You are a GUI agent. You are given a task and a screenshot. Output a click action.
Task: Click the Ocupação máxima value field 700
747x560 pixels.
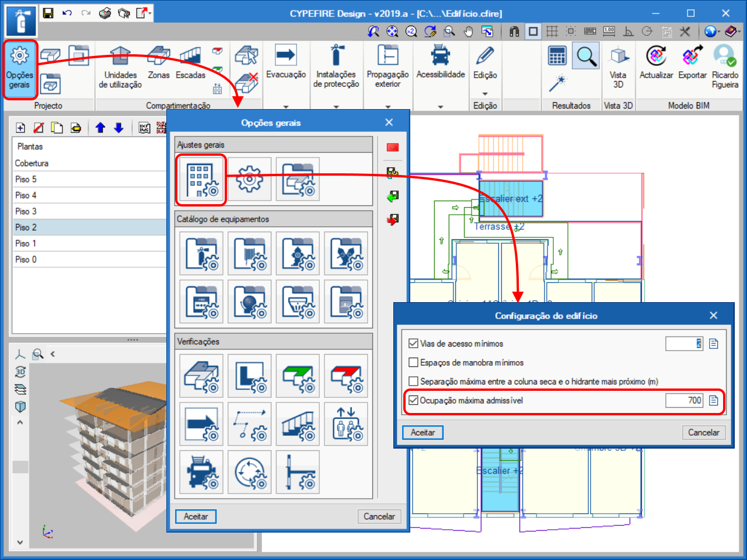coord(684,400)
